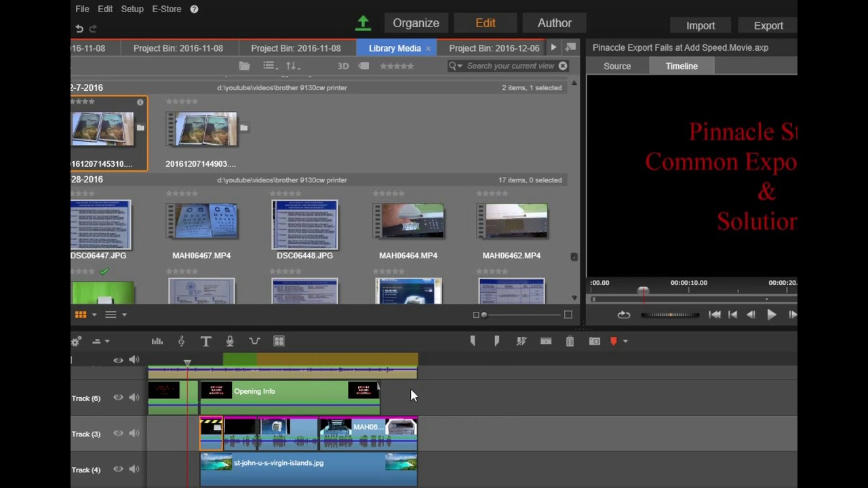Mute Track (4) speaker icon
868x488 pixels.
tap(134, 469)
